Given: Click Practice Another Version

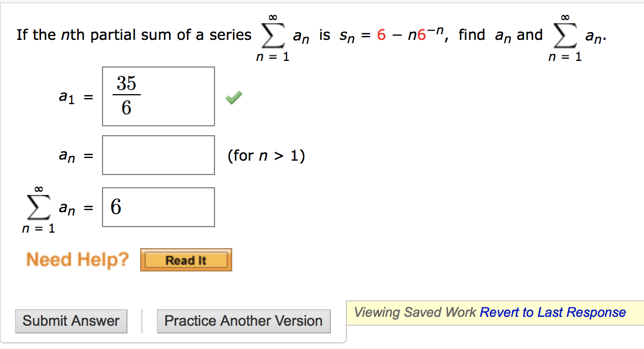Looking at the screenshot, I should tap(243, 321).
